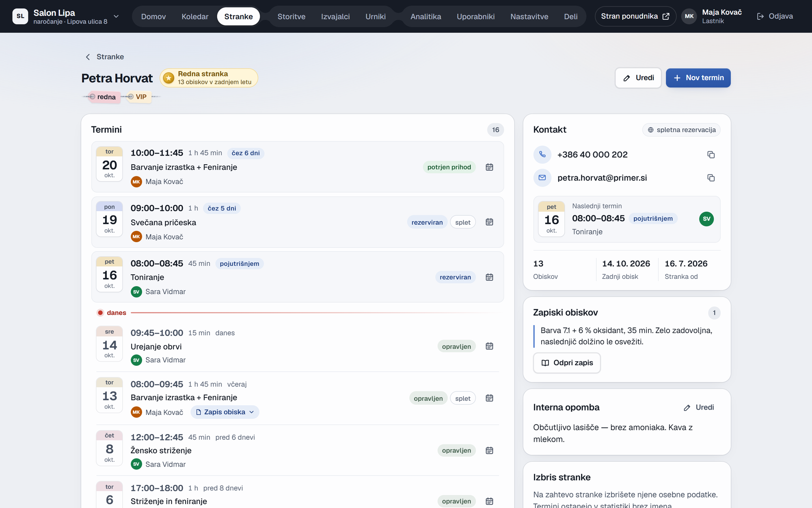This screenshot has width=812, height=508.
Task: Open the Uporabniki tab
Action: coord(475,17)
